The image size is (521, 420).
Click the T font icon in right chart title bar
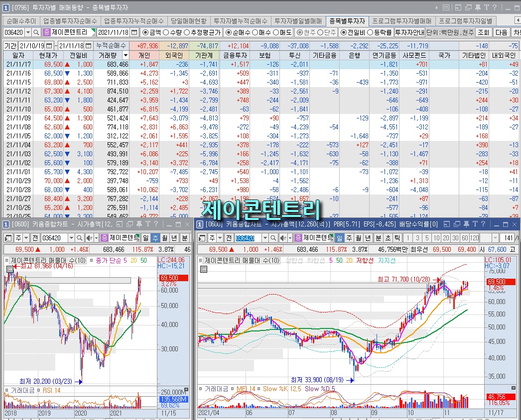coord(475,224)
